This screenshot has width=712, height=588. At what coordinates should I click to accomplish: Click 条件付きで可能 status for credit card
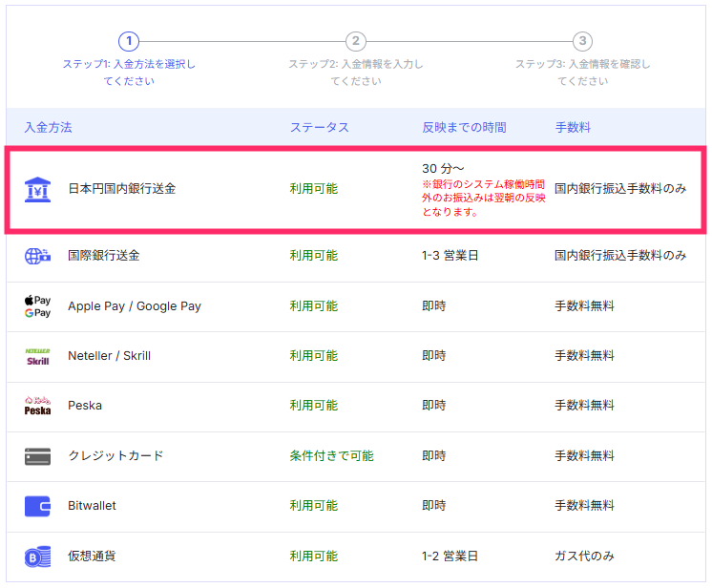pos(331,456)
